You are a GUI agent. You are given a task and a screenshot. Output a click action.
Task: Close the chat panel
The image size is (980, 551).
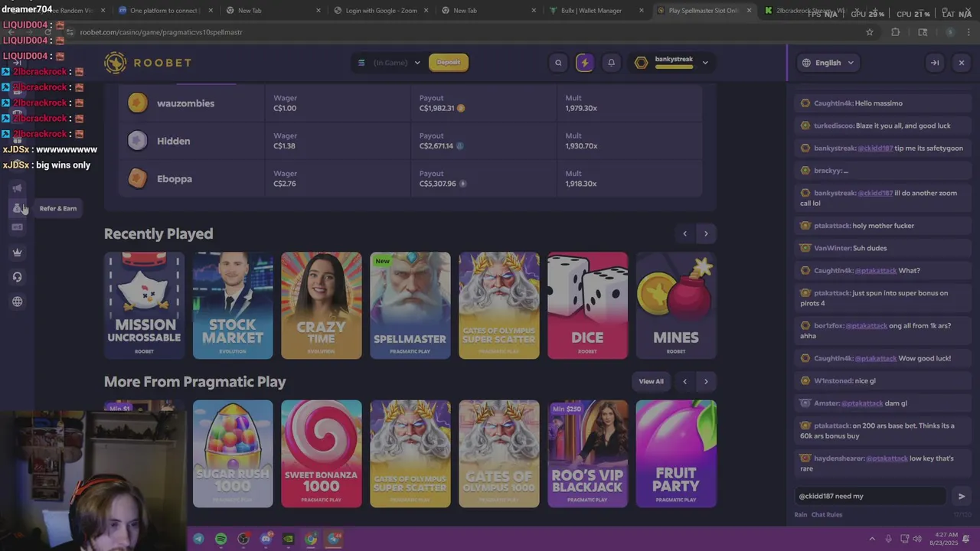962,63
